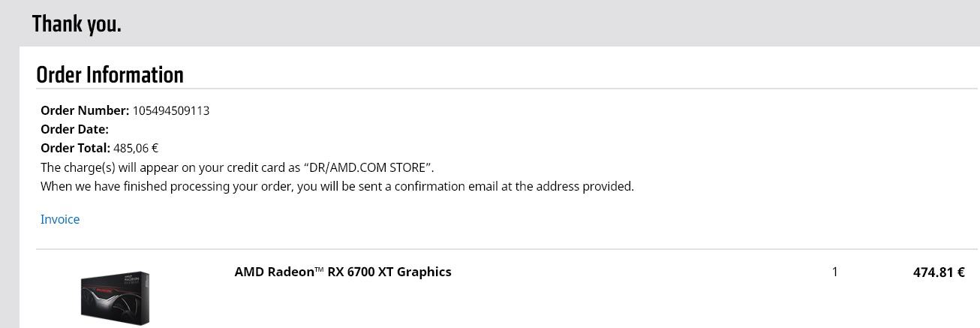The image size is (980, 328).
Task: Click the product quantity value 1
Action: (x=834, y=272)
